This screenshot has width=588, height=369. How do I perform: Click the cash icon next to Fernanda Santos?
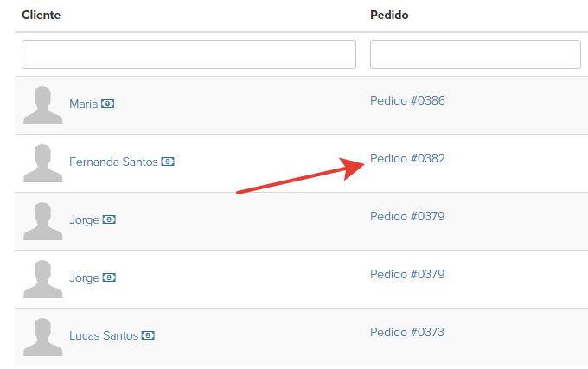coord(168,162)
